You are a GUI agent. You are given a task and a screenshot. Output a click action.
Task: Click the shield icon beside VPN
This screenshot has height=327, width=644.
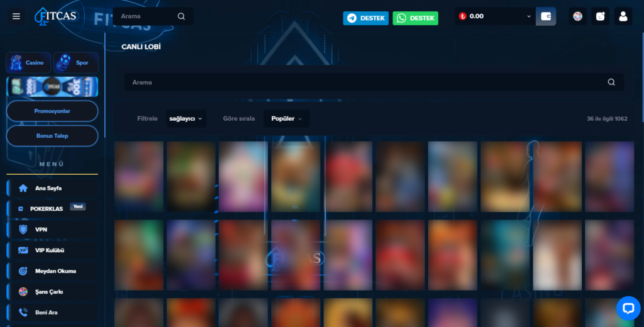23,230
